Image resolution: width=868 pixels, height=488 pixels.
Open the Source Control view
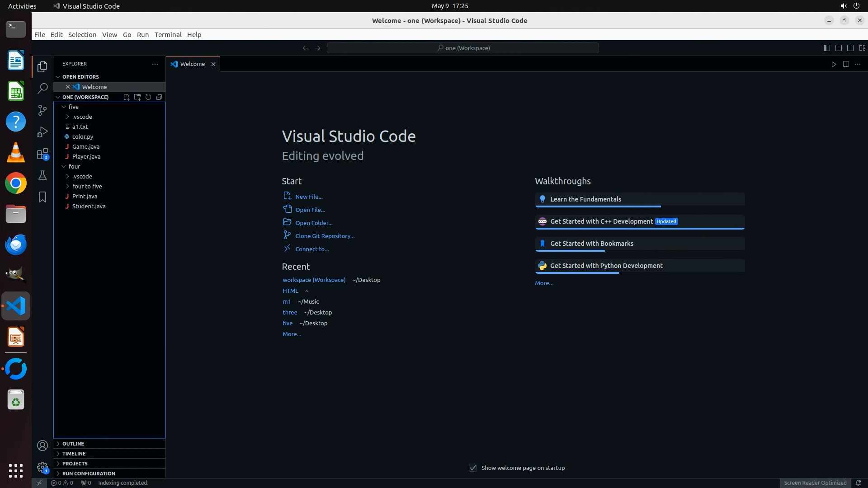coord(42,110)
